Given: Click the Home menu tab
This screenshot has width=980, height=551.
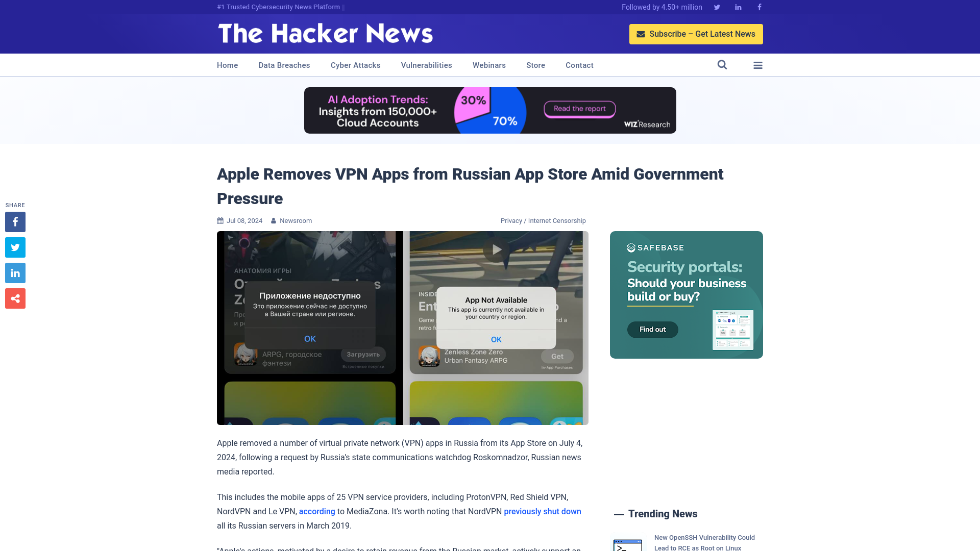Looking at the screenshot, I should (x=228, y=65).
